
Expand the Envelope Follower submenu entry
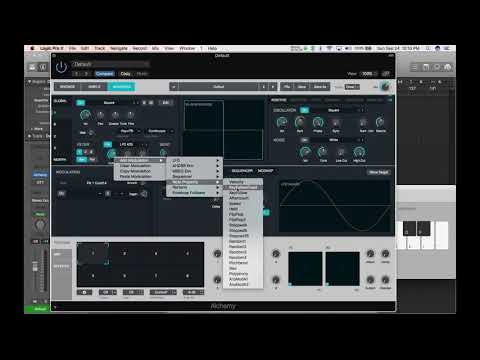(194, 193)
